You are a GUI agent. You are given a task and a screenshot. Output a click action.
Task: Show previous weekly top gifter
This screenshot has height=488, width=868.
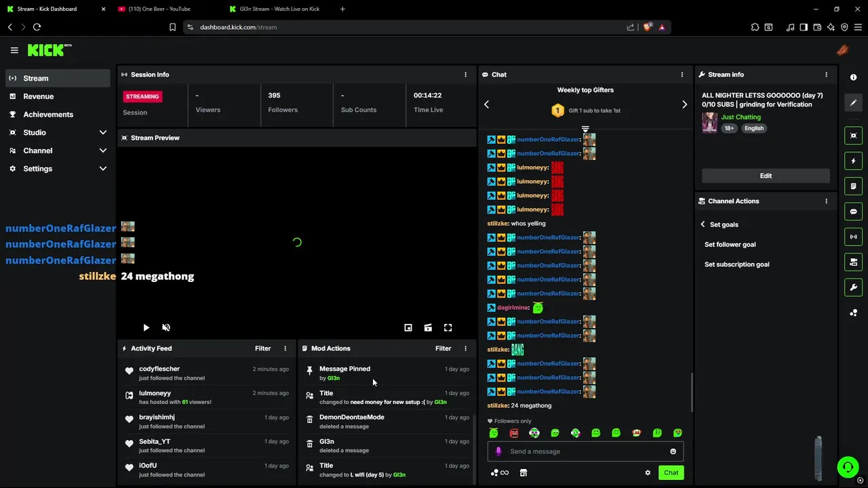click(x=486, y=104)
